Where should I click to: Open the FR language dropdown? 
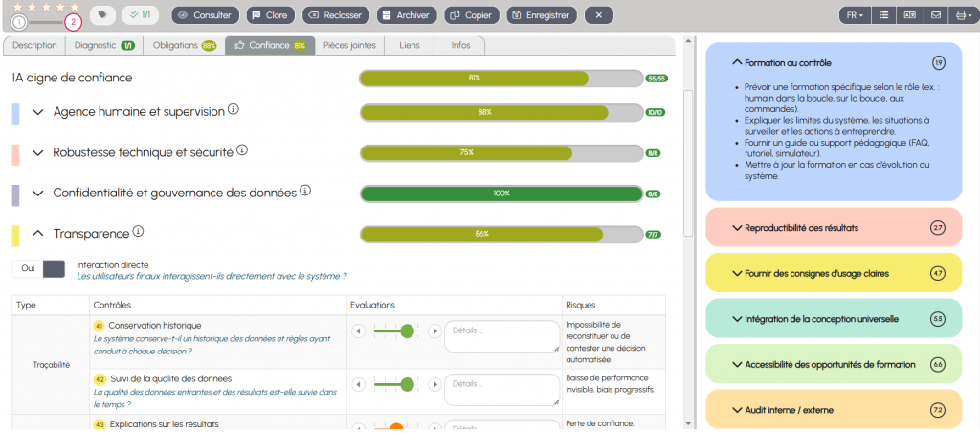coord(855,15)
